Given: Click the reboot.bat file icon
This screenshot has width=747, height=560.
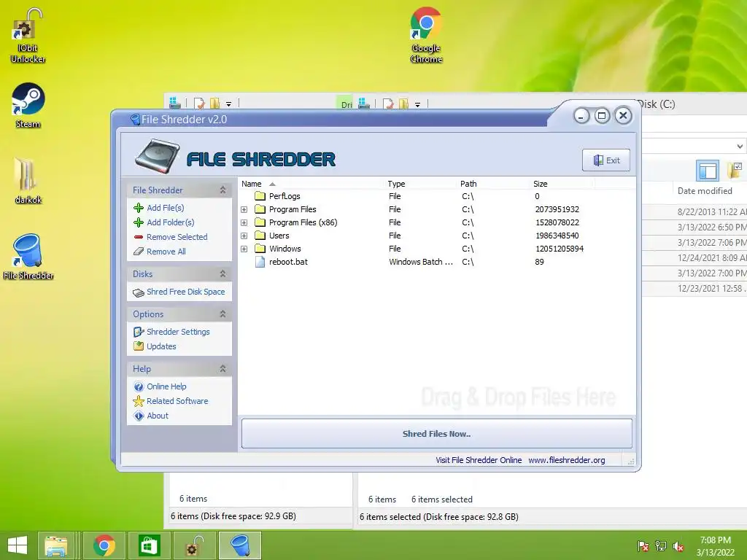Looking at the screenshot, I should click(x=260, y=262).
